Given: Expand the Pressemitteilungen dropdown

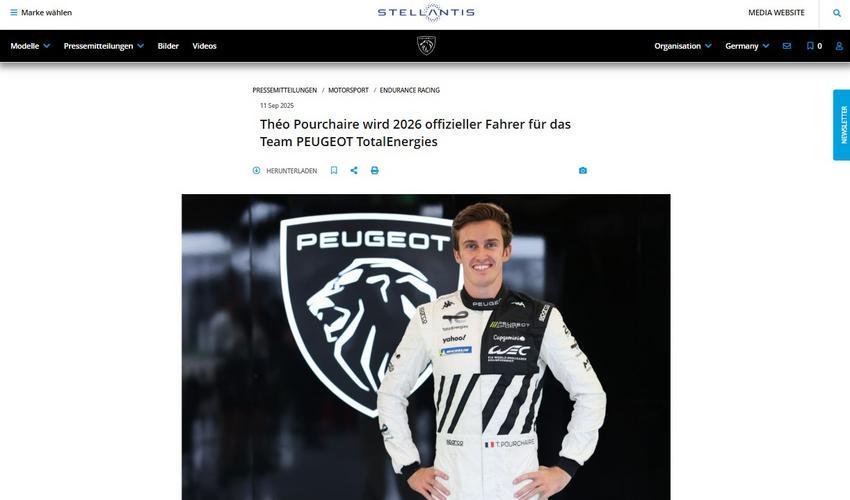Looking at the screenshot, I should pyautogui.click(x=104, y=46).
